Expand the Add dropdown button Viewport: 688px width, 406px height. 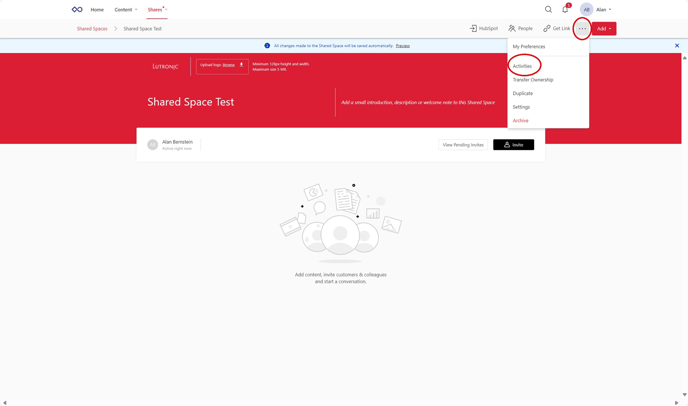(603, 29)
